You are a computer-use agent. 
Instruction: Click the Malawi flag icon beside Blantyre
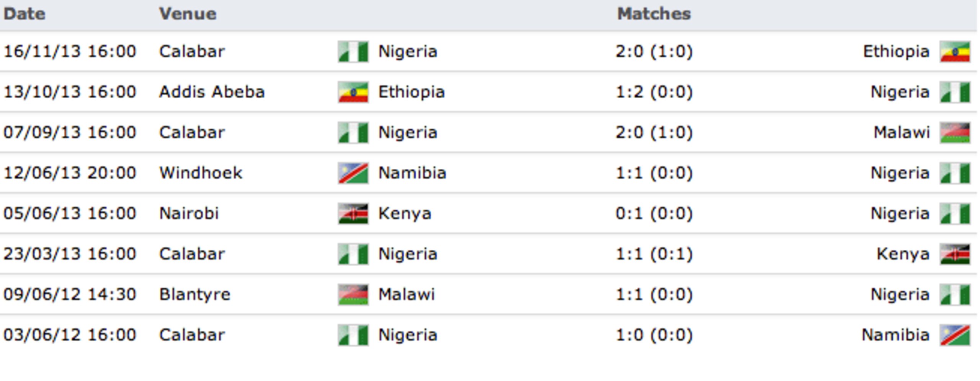coord(353,295)
